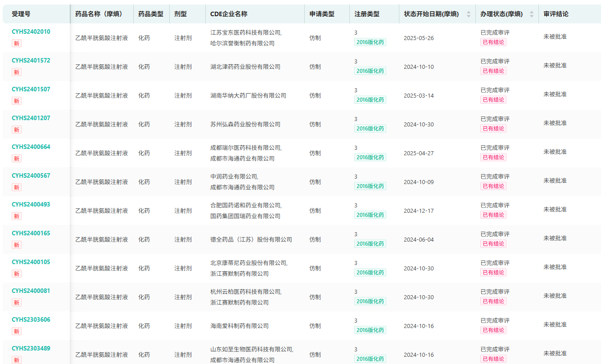This screenshot has width=601, height=364.
Task: Click the CDE企业名称 column header
Action: coord(229,14)
